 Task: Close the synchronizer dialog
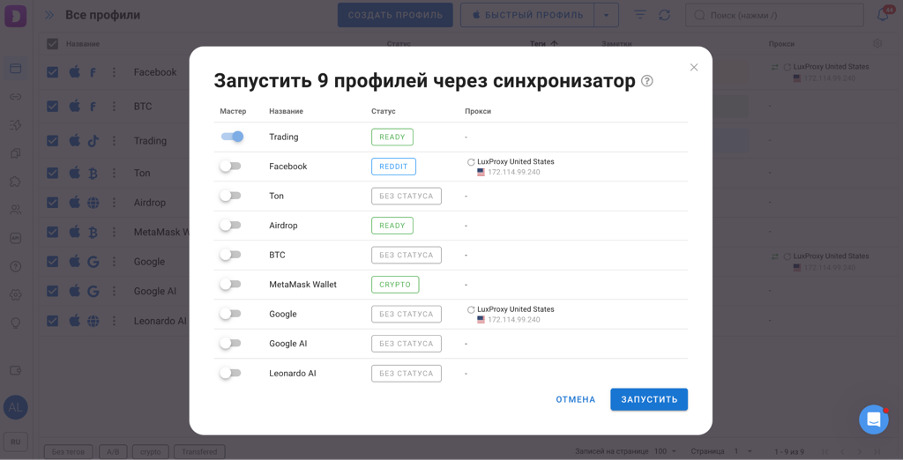click(x=694, y=67)
